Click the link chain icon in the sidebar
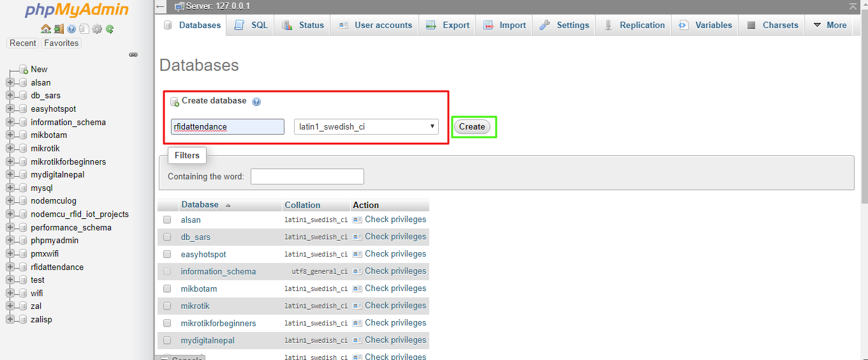The width and height of the screenshot is (868, 360). pos(133,55)
